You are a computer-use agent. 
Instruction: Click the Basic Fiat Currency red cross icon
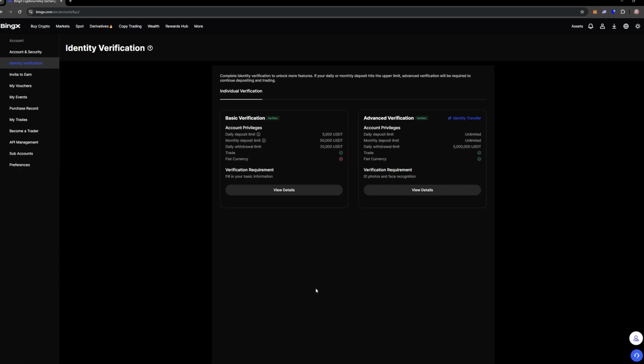[341, 159]
